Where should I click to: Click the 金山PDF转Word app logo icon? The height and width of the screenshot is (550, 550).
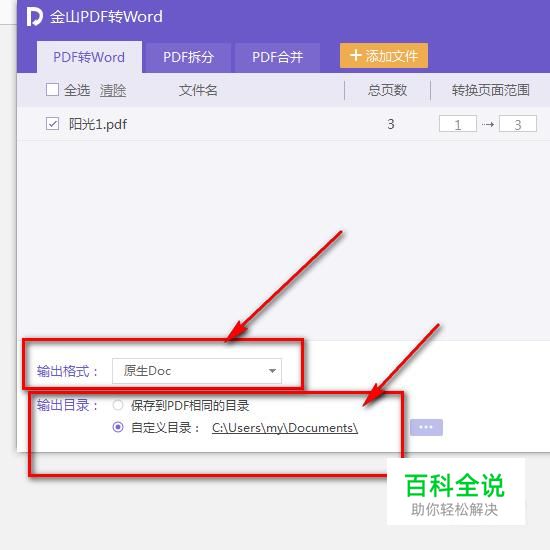(34, 17)
